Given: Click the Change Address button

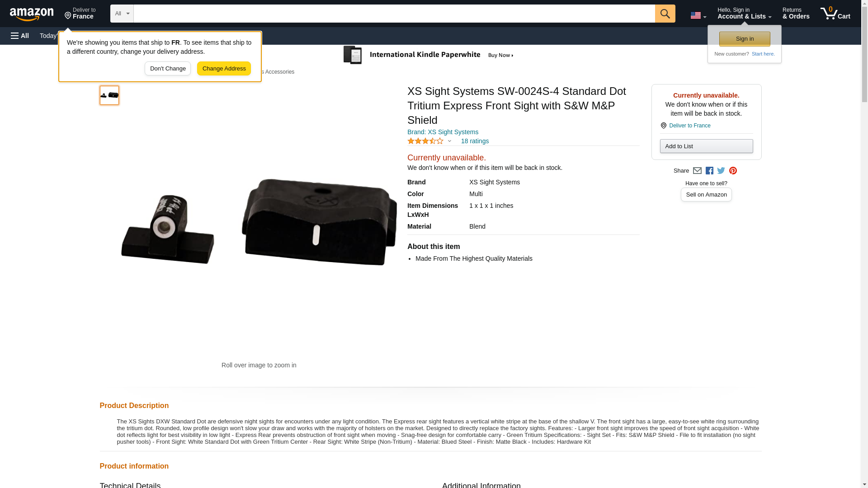Looking at the screenshot, I should (224, 69).
